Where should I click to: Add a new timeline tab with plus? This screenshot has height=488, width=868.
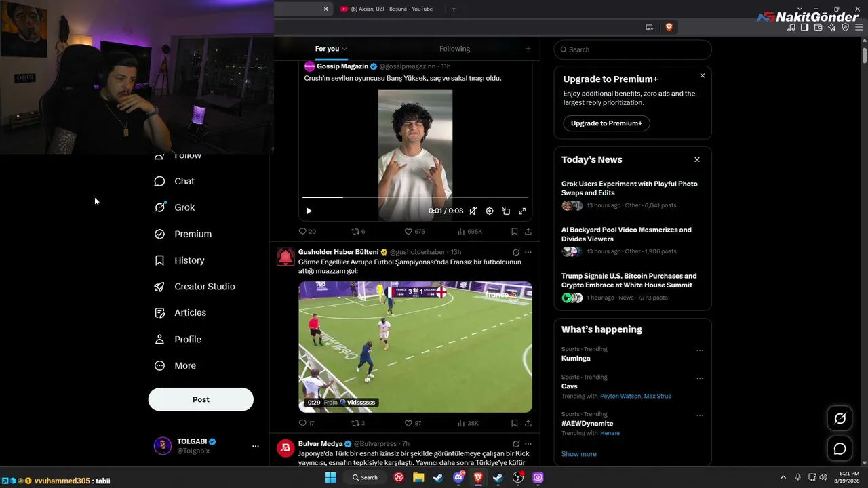[x=528, y=49]
